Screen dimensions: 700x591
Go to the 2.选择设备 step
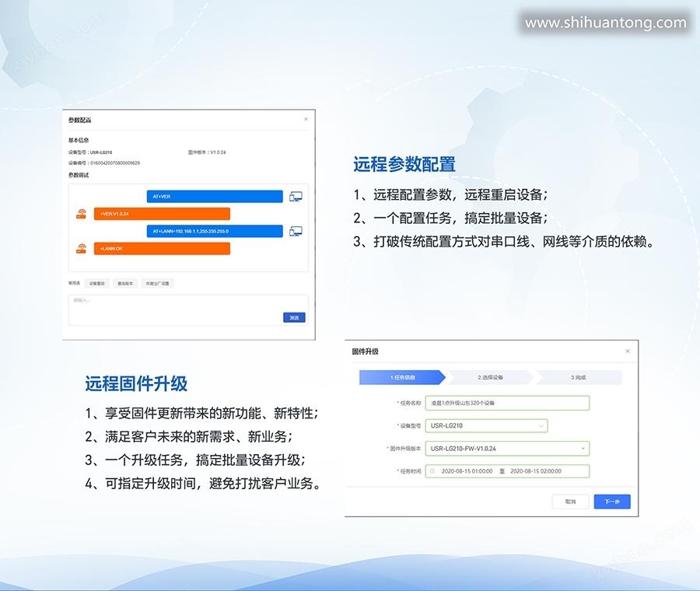490,377
